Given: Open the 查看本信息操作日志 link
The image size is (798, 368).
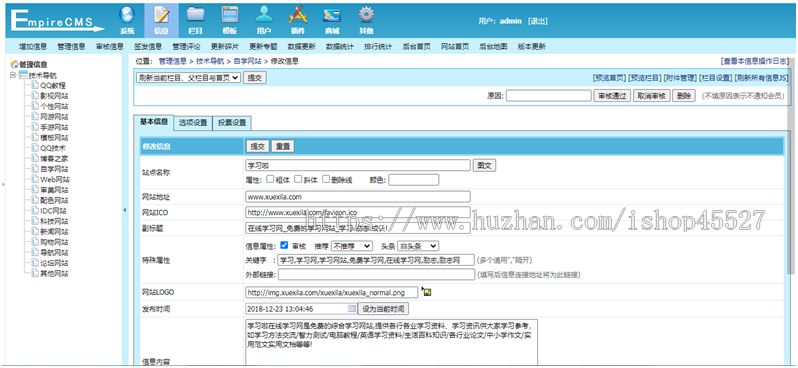Looking at the screenshot, I should point(755,61).
